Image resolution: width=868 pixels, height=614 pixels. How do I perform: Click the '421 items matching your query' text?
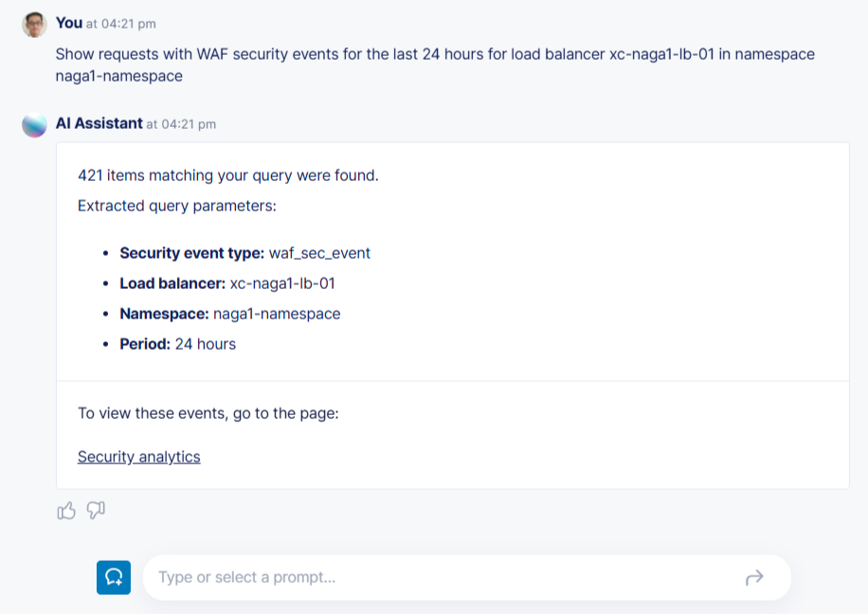click(x=228, y=175)
